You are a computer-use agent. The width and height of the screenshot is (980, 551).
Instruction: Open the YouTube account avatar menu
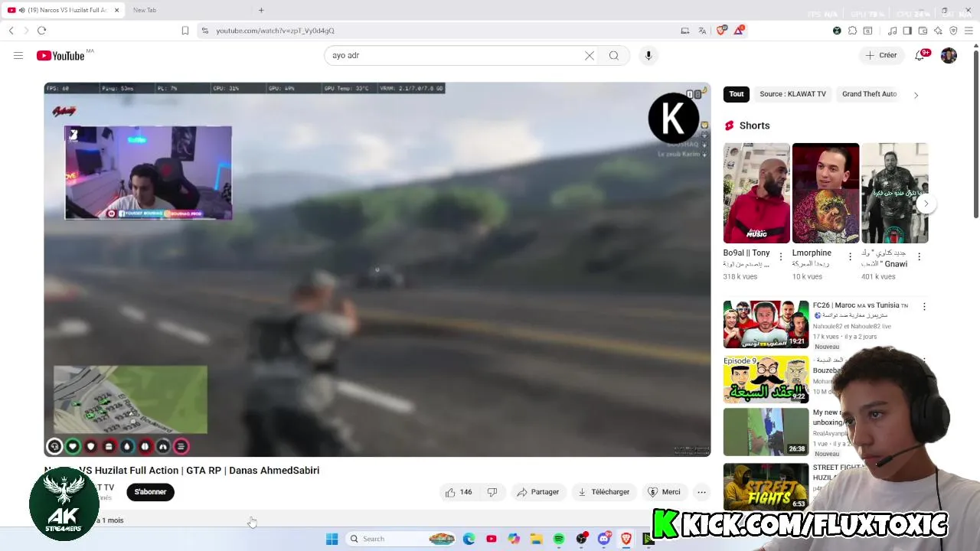click(x=949, y=55)
